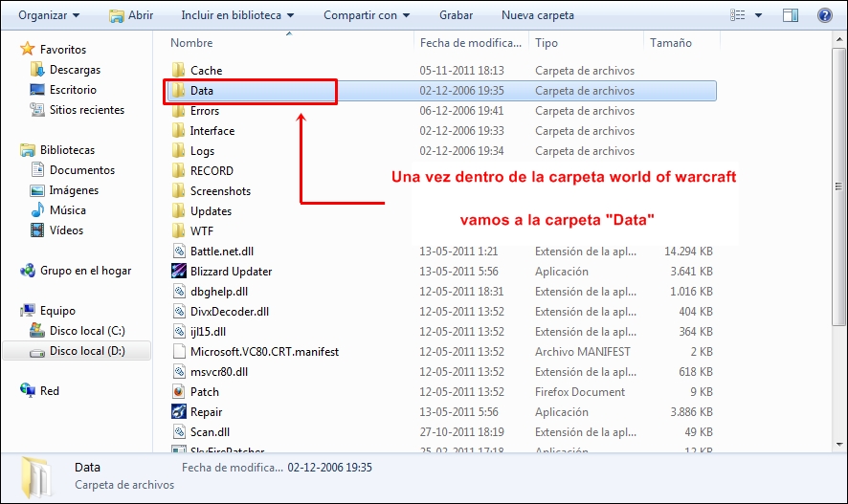Click date 05-11-2011 18:13 of Cache
The height and width of the screenshot is (504, 848).
[x=461, y=70]
